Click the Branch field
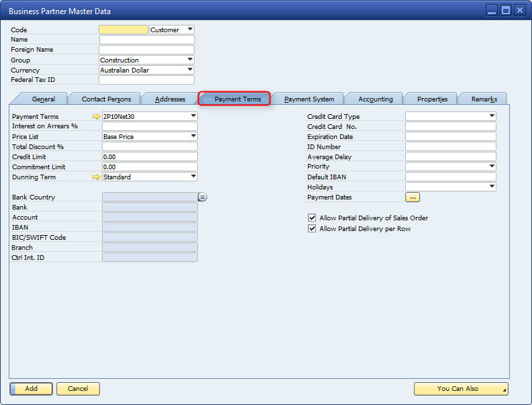This screenshot has height=405, width=532. click(150, 247)
